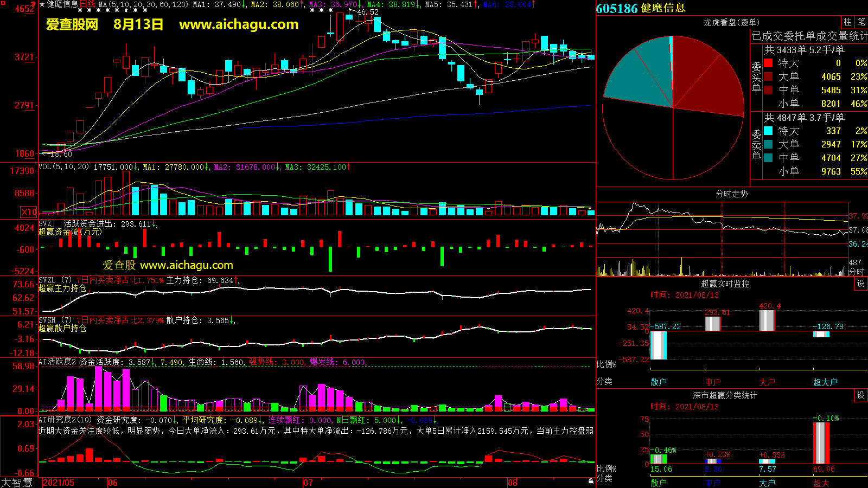Click the 日线 period label
This screenshot has width=868, height=488.
pos(87,4)
